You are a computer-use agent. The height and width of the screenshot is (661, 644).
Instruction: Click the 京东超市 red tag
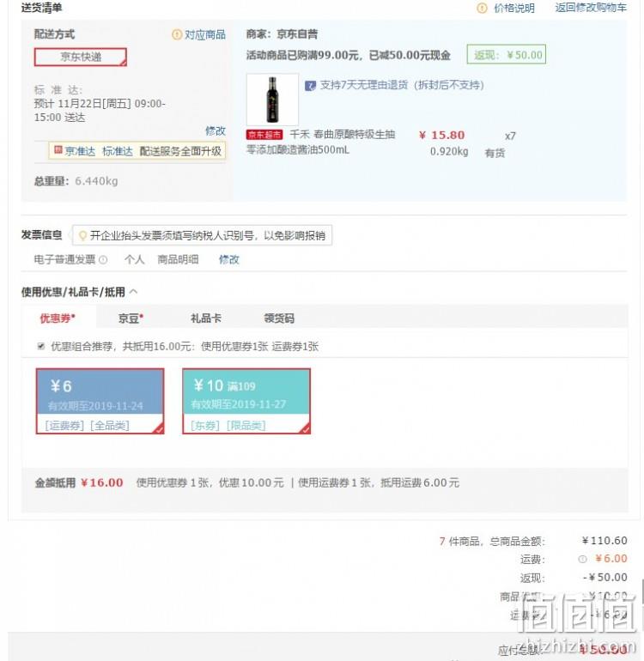pos(264,135)
